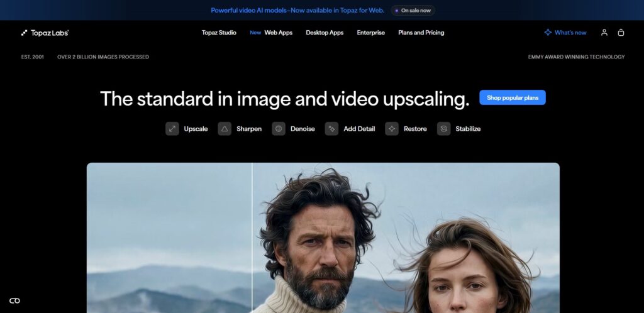Image resolution: width=644 pixels, height=313 pixels.
Task: Click the Add Detail icon
Action: 331,129
